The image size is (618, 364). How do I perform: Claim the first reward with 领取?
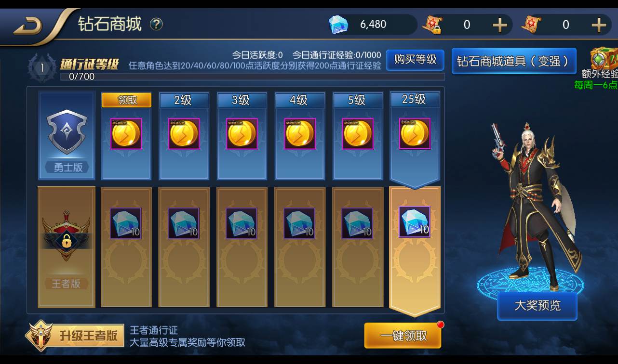click(x=126, y=100)
